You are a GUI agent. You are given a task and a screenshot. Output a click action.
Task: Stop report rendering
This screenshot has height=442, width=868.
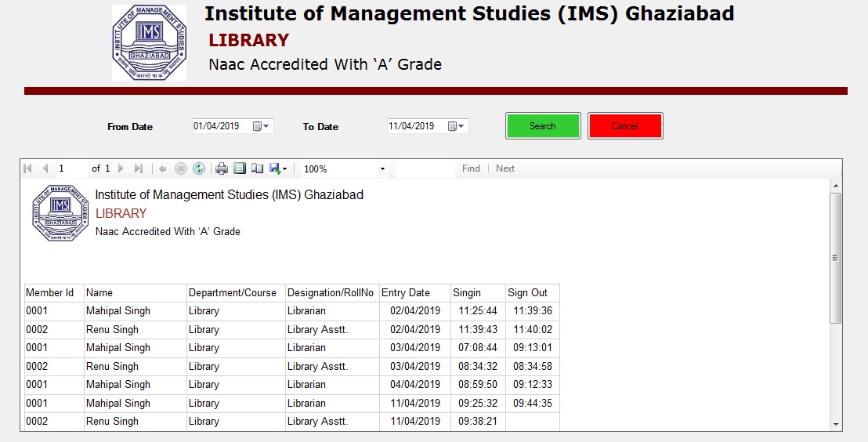click(x=180, y=169)
